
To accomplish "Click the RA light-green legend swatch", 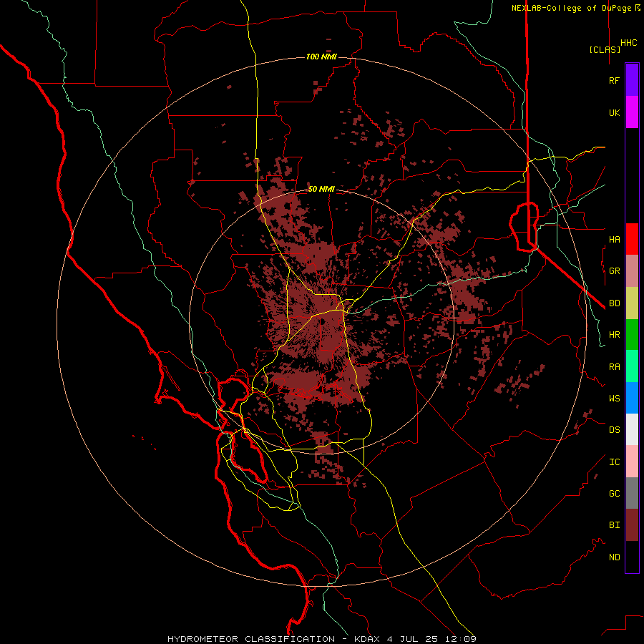I will [x=632, y=366].
